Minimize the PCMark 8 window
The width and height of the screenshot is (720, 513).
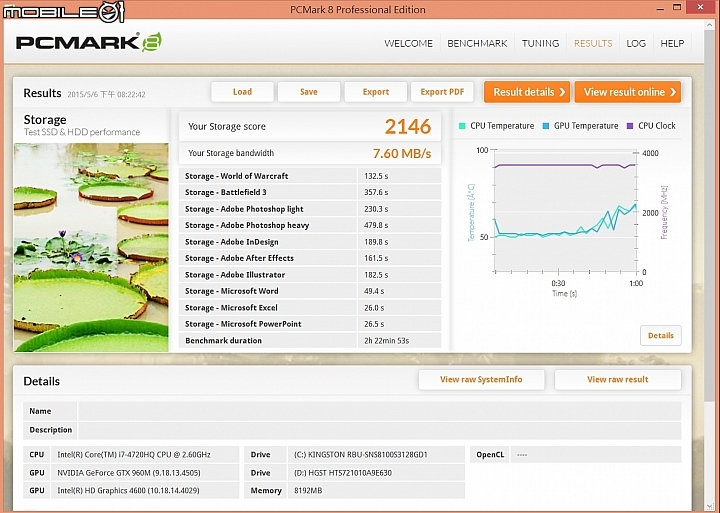coord(660,8)
